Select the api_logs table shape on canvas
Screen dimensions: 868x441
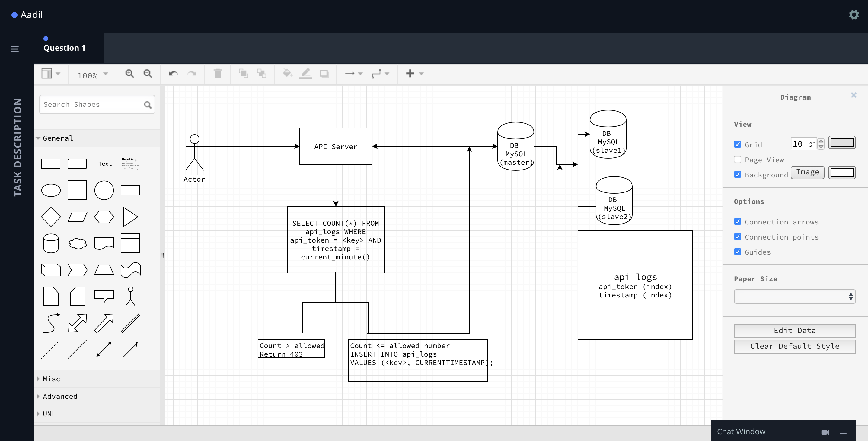click(x=635, y=285)
